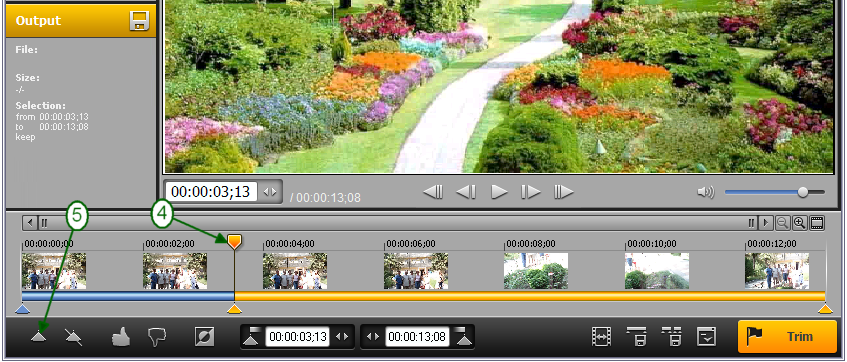The image size is (847, 362).
Task: Step one frame forward
Action: click(x=530, y=192)
